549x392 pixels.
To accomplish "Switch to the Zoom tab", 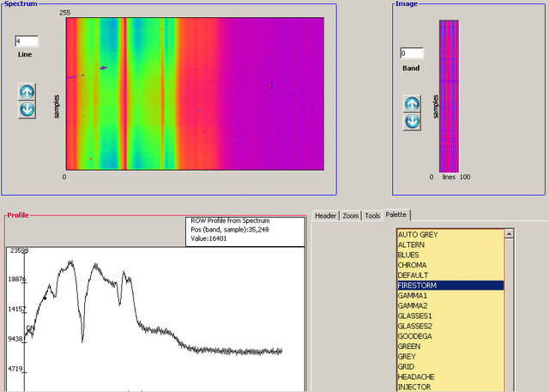I will tap(351, 215).
